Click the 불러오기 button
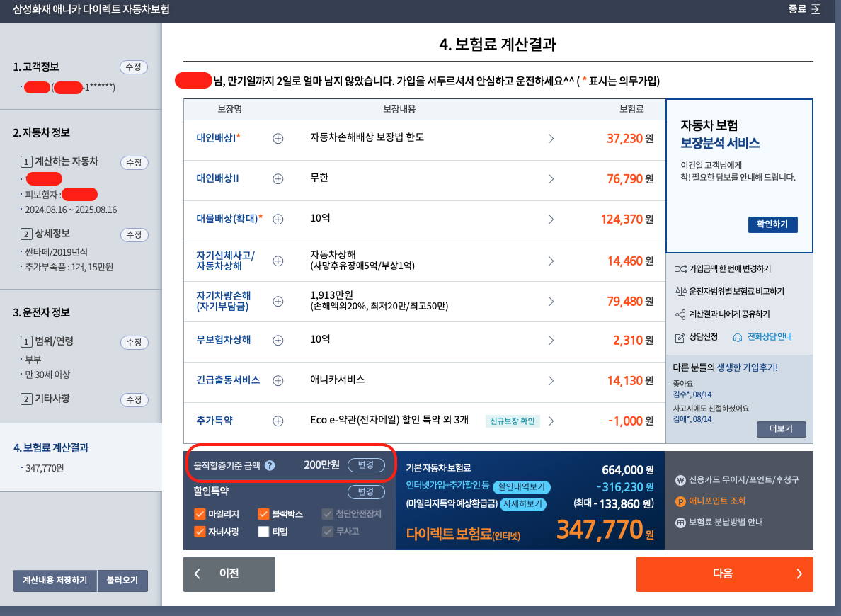Viewport: 841px width, 616px height. pos(122,580)
